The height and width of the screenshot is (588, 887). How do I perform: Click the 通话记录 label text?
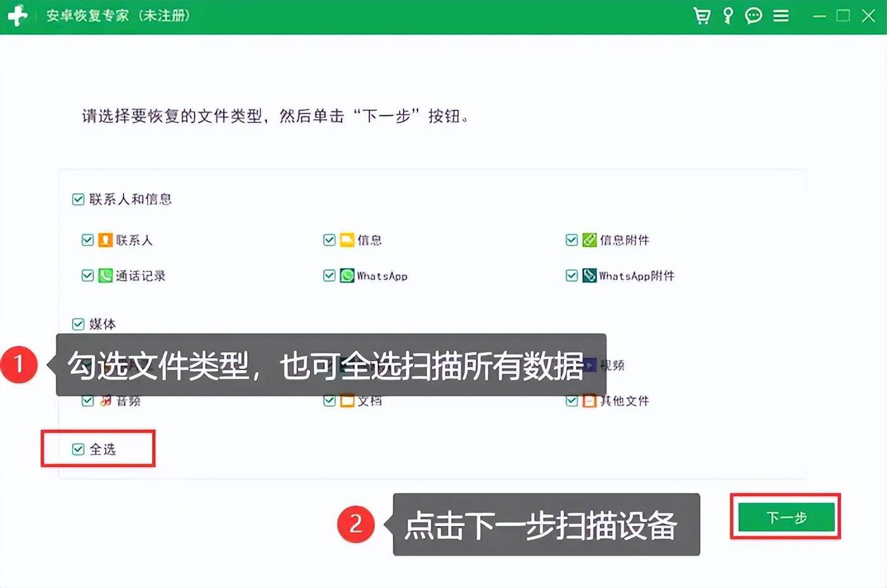pos(141,276)
